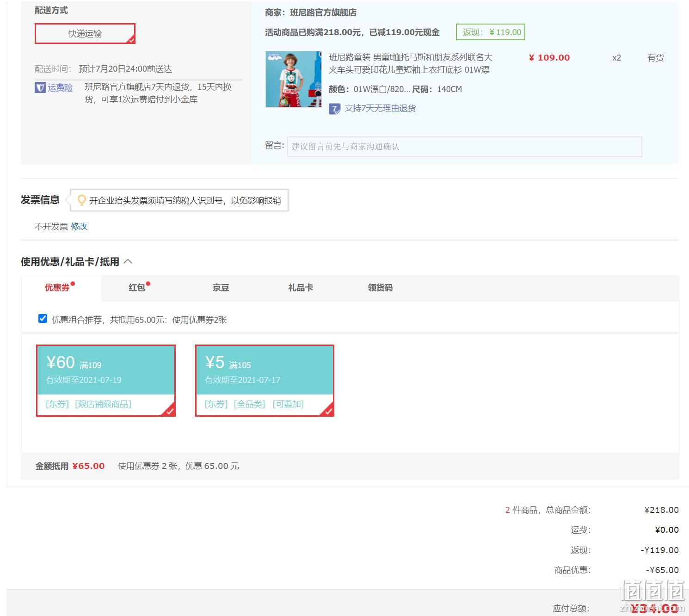Collapse the 使用优惠/礼品卡/抵用 section
The image size is (689, 616).
(x=129, y=262)
